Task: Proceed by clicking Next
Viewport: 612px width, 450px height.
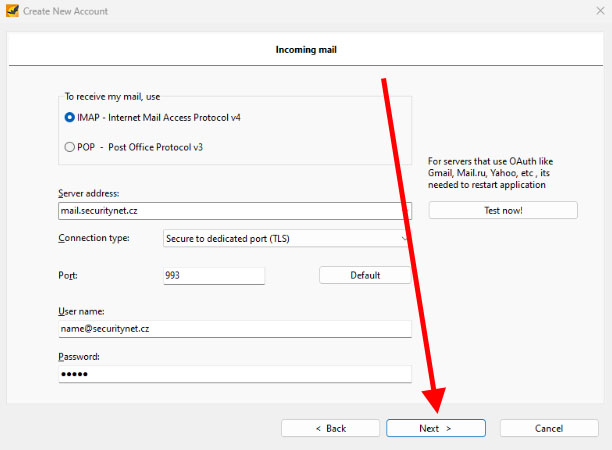Action: 435,428
